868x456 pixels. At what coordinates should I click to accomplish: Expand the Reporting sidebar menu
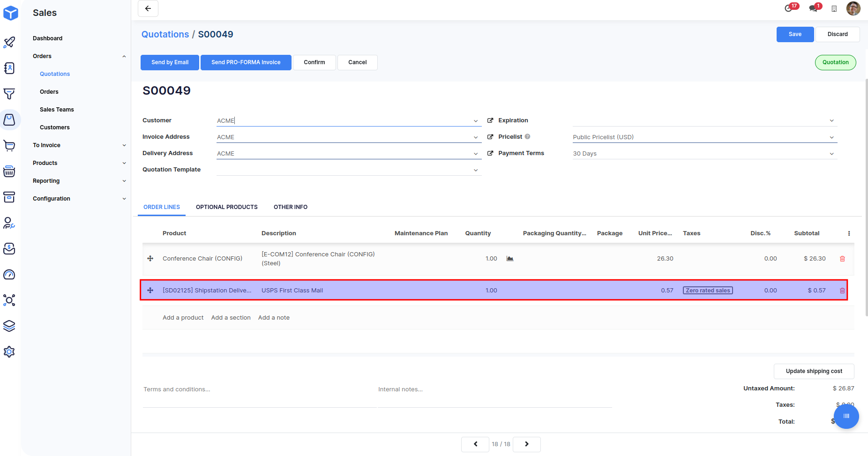pyautogui.click(x=124, y=181)
